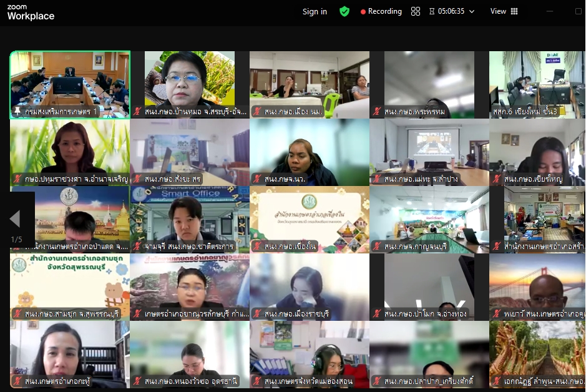Click the green encryption shield icon
Image resolution: width=586 pixels, height=392 pixels.
(x=344, y=11)
